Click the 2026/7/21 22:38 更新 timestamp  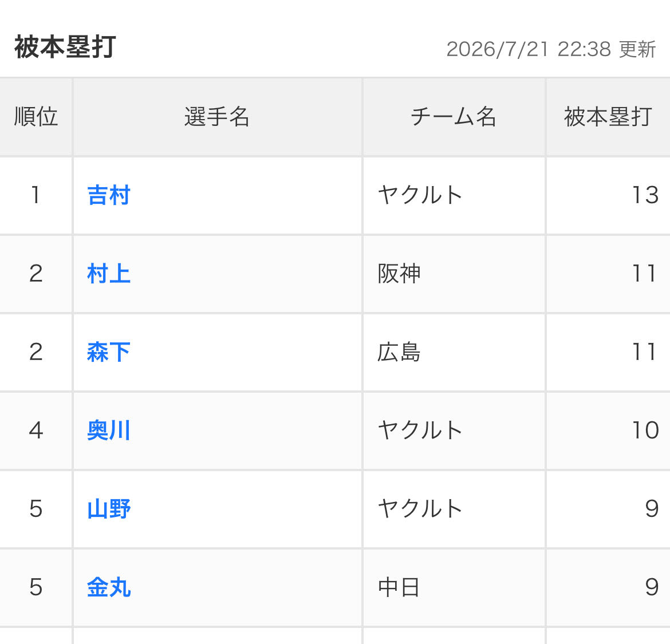pyautogui.click(x=551, y=49)
